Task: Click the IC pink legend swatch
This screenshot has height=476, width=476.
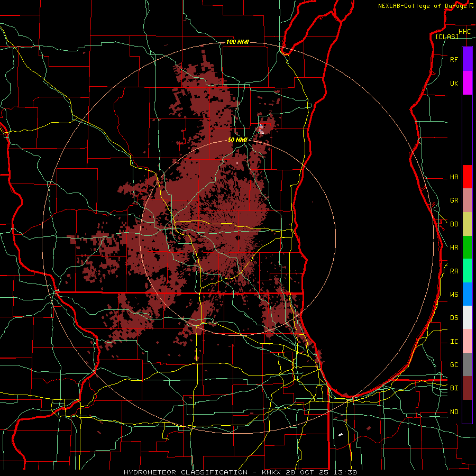Action: 467,341
